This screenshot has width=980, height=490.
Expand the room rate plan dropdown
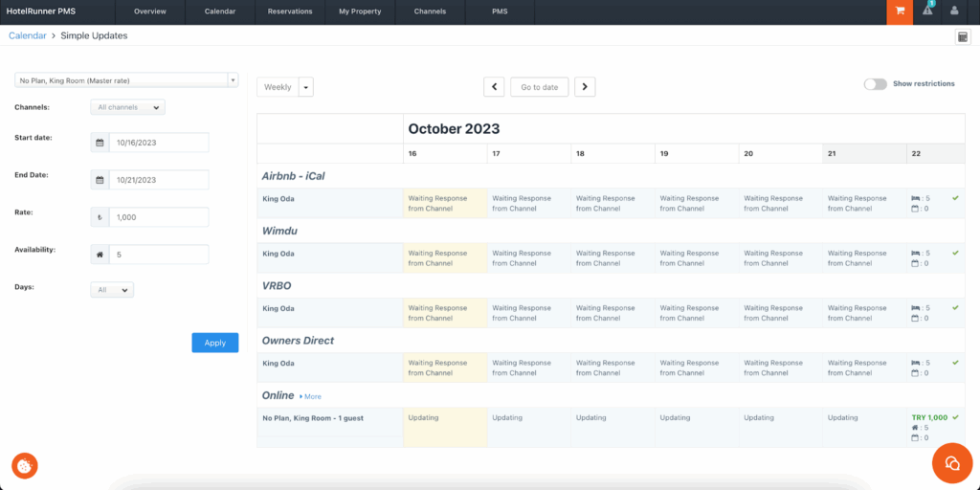[x=233, y=80]
